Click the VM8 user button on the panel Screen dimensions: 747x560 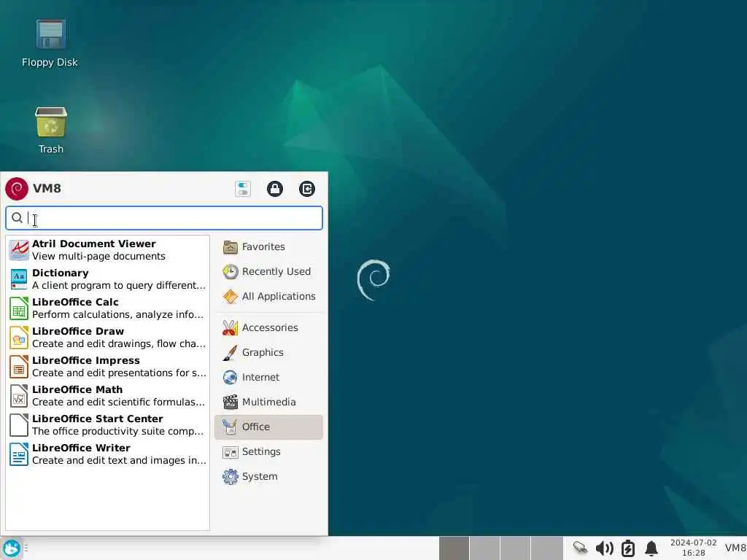coord(735,548)
